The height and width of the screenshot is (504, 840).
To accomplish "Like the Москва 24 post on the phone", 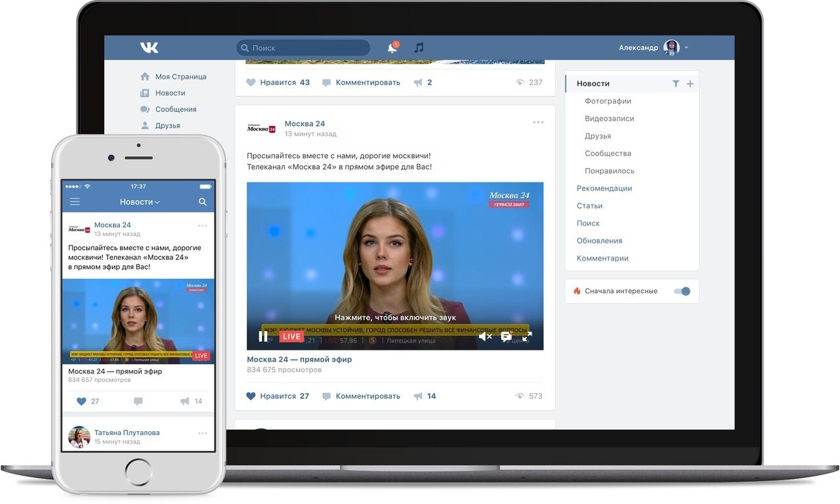I will point(81,401).
